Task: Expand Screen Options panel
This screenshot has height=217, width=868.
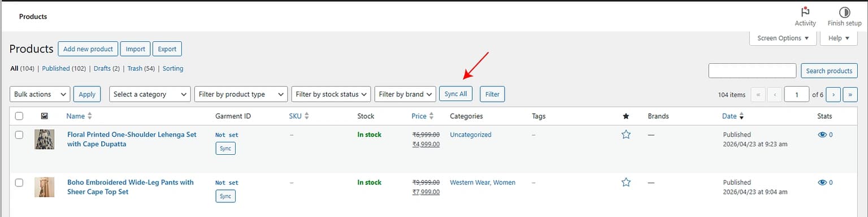Action: coord(783,38)
